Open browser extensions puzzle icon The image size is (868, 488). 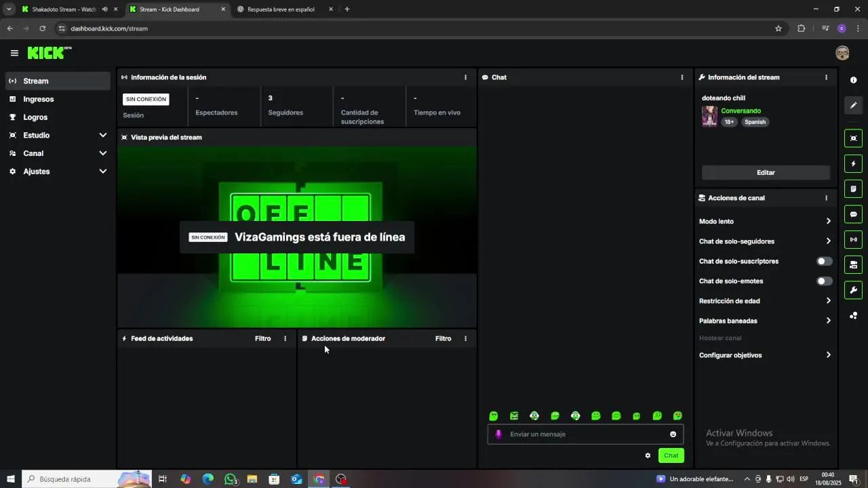802,28
